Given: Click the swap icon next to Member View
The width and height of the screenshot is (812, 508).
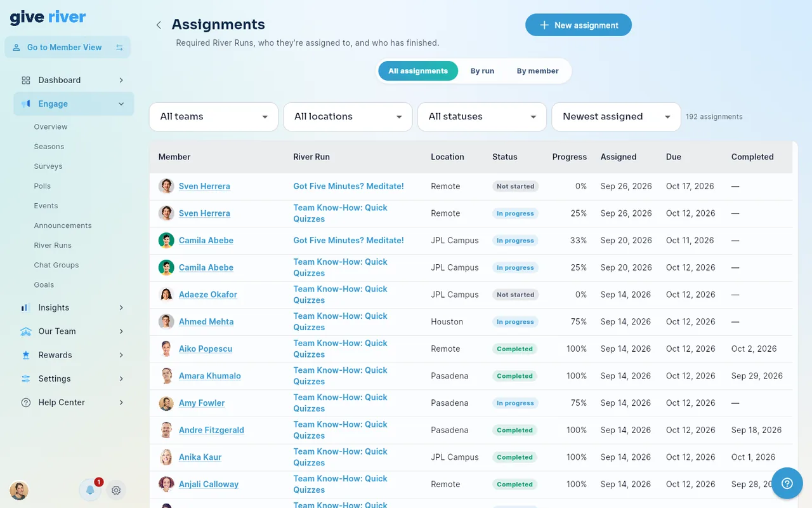Looking at the screenshot, I should (x=119, y=48).
